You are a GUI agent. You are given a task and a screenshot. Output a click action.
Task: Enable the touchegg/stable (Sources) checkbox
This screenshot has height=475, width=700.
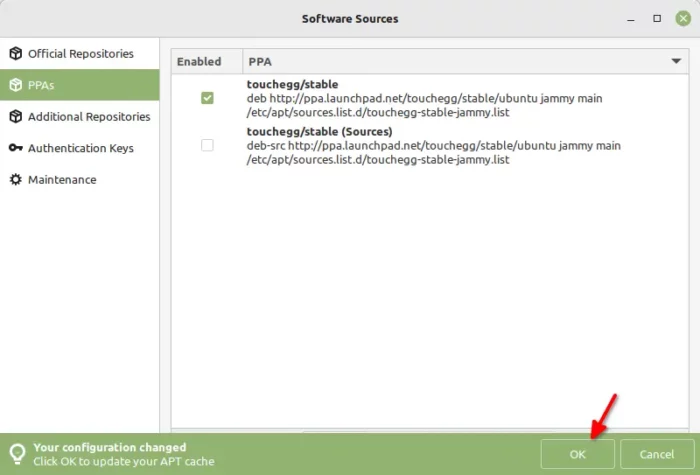207,145
